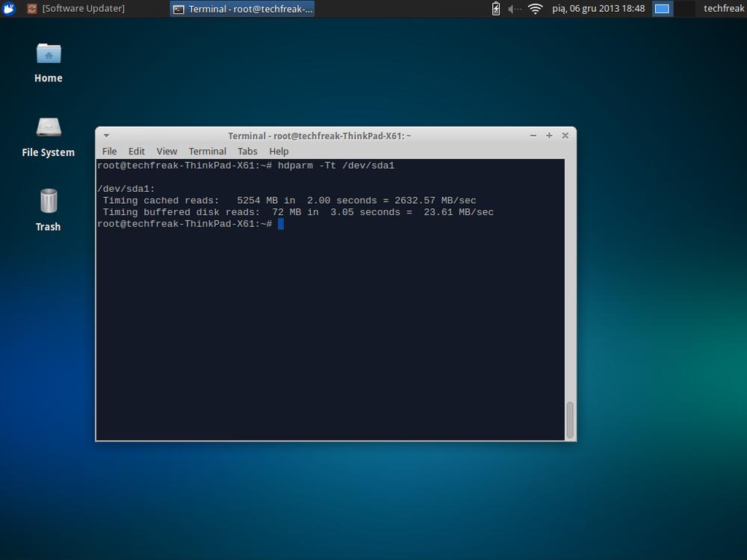Click the terminal prompt cursor block
The width and height of the screenshot is (747, 560).
(281, 224)
